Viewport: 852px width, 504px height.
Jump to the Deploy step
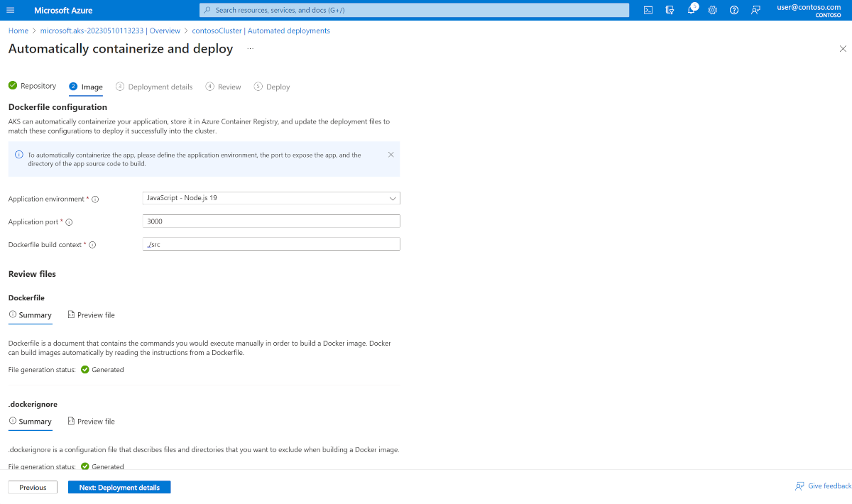coord(272,87)
